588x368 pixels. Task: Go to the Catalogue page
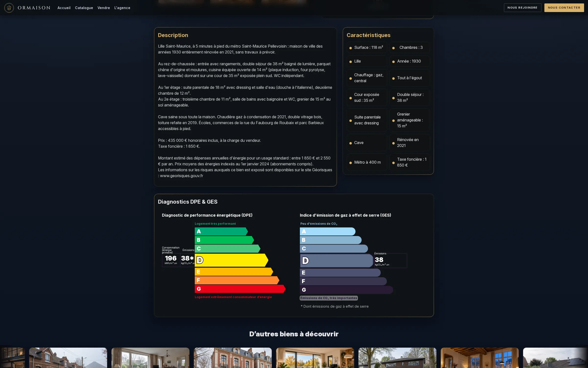click(x=84, y=8)
